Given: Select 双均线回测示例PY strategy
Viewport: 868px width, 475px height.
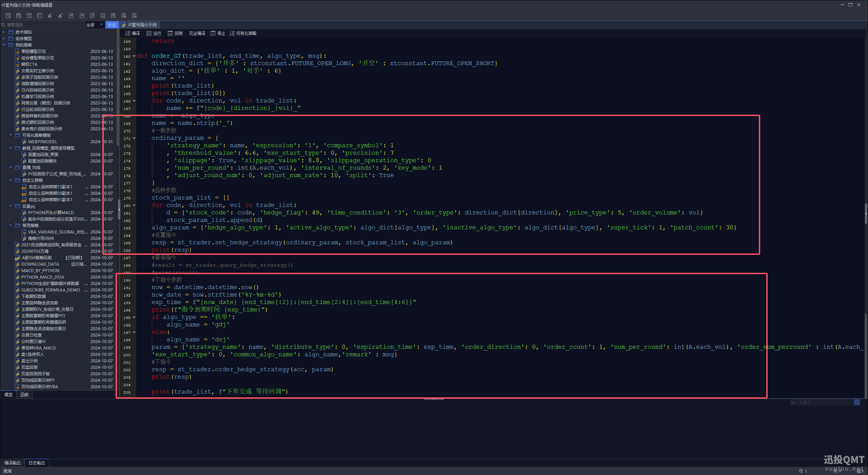Looking at the screenshot, I should pyautogui.click(x=38, y=380).
